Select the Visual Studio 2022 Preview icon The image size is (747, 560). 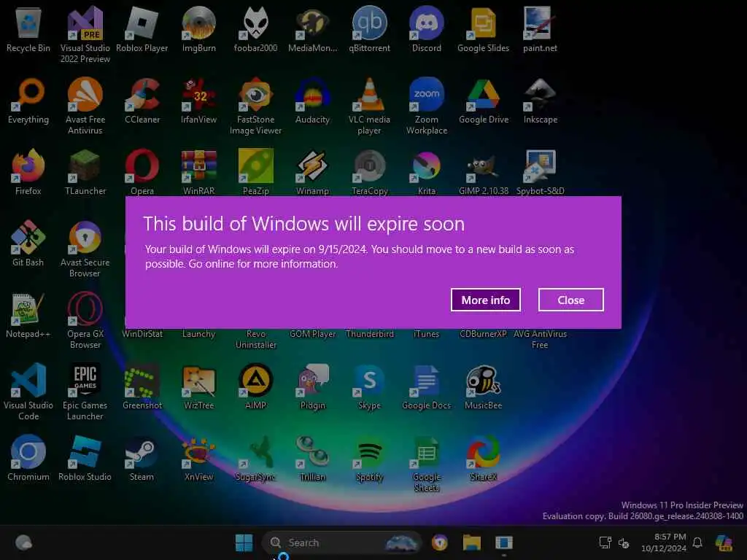point(85,35)
